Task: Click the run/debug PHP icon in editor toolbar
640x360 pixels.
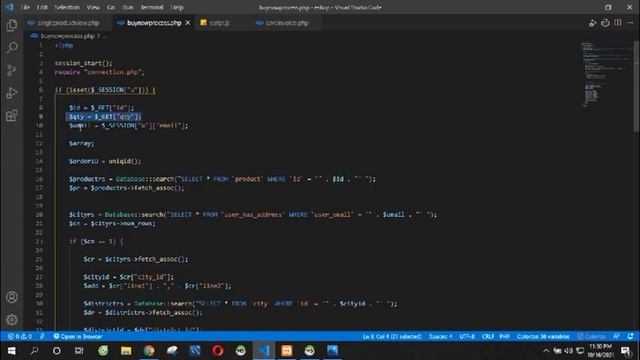Action: coord(593,23)
